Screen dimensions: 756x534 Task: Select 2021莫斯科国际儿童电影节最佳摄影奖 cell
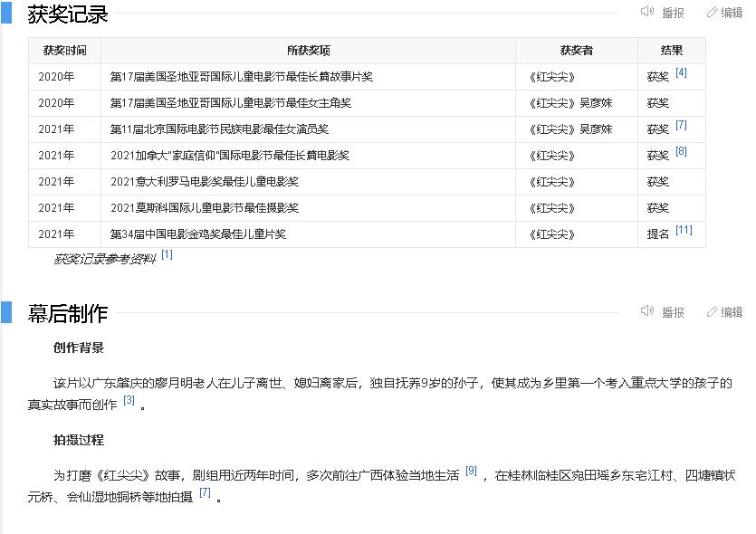click(x=308, y=208)
